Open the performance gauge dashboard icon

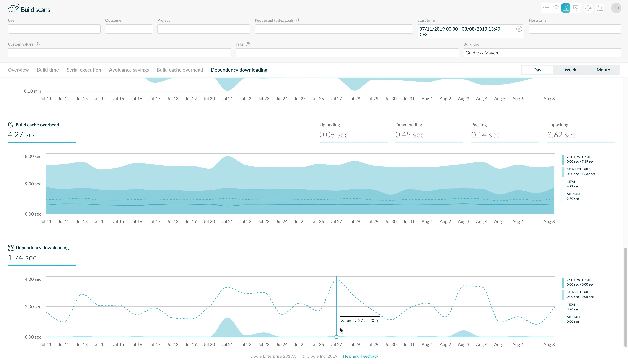tap(556, 8)
